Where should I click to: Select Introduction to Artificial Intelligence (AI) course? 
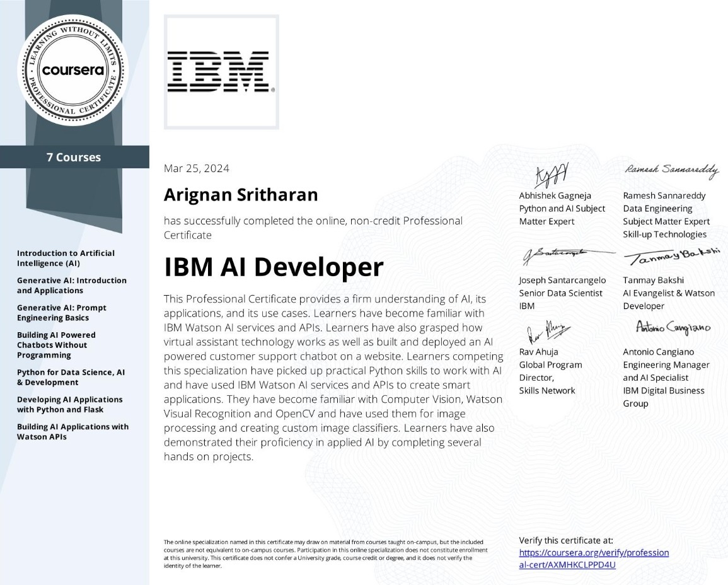[66, 258]
